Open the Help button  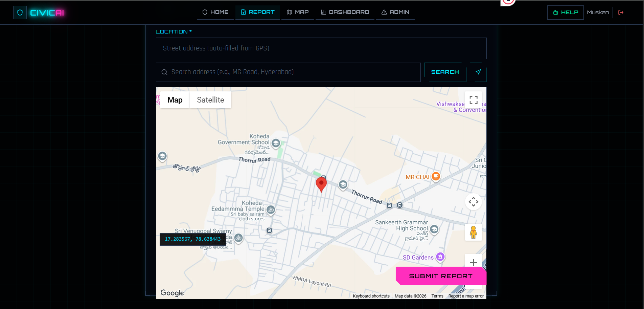pyautogui.click(x=565, y=13)
